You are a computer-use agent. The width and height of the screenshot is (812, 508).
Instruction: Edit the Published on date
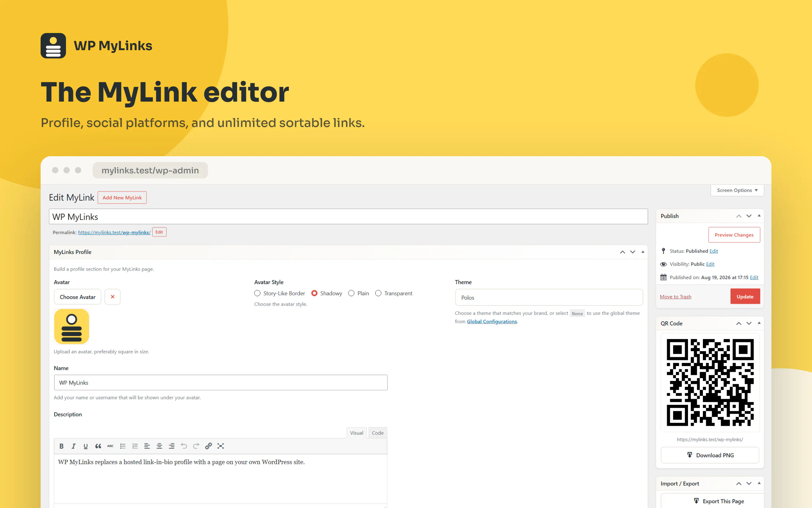[x=754, y=277]
